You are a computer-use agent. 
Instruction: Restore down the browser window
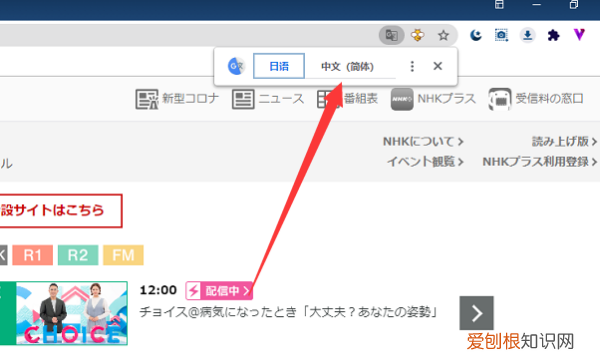click(574, 5)
